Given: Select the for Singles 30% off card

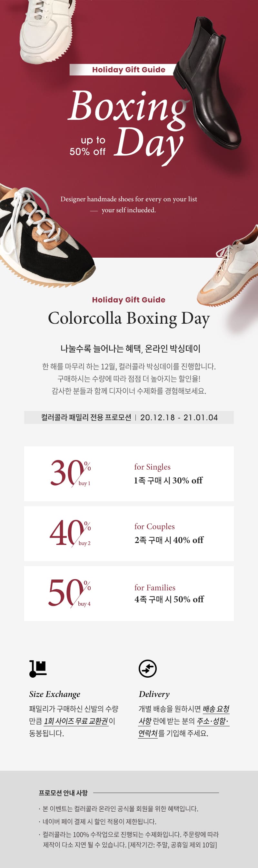Looking at the screenshot, I should [x=129, y=474].
